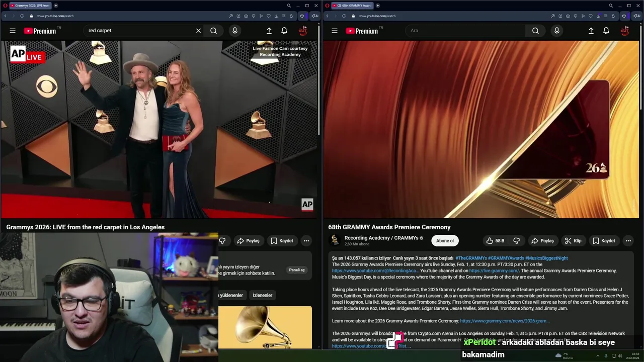This screenshot has width=644, height=362.
Task: Open the YouTube guide menu in right window
Action: (x=335, y=31)
